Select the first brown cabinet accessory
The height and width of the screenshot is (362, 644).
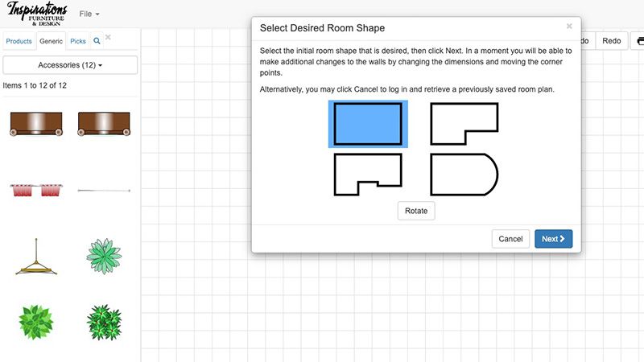pyautogui.click(x=36, y=124)
